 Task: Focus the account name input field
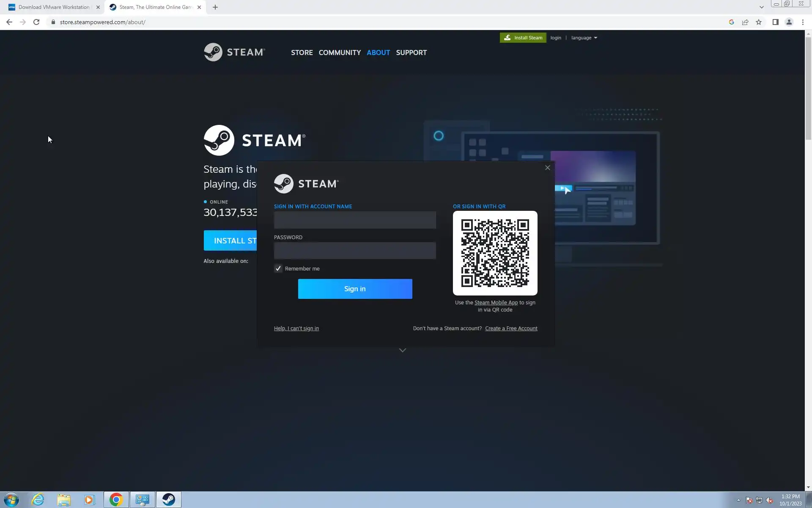point(354,220)
